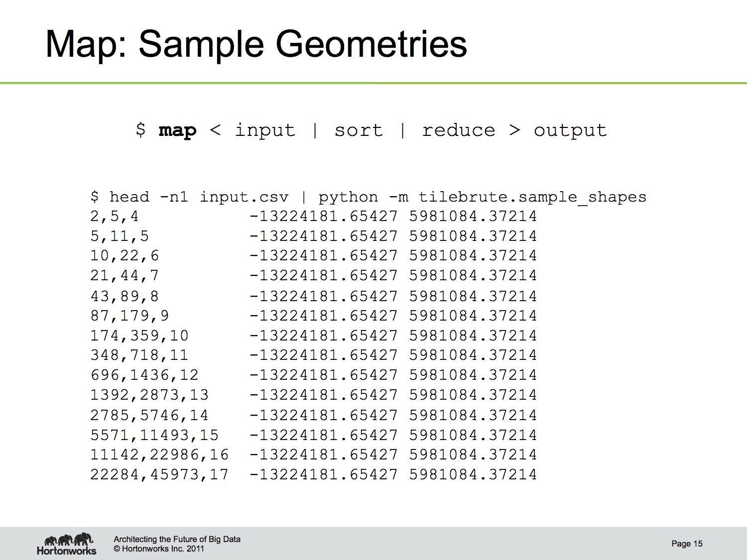Click the slide title 'Map: Sample Geometries'
The image size is (747, 560).
tap(256, 44)
